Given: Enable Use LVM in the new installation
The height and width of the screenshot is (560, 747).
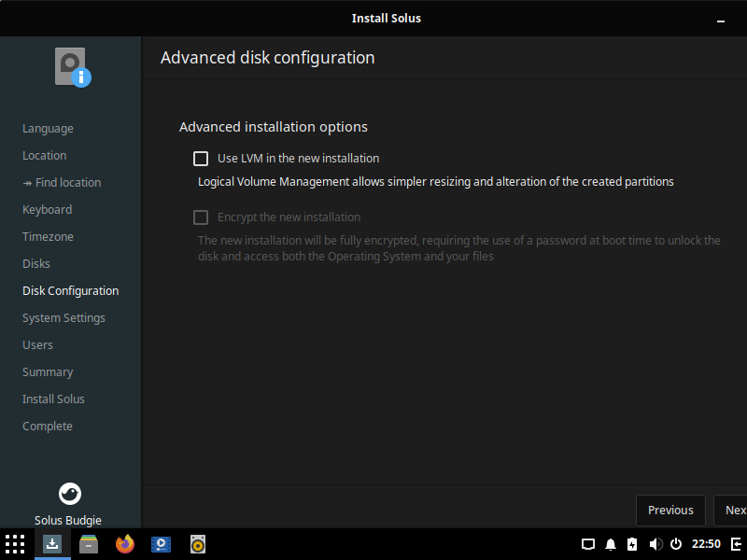Looking at the screenshot, I should pos(201,159).
